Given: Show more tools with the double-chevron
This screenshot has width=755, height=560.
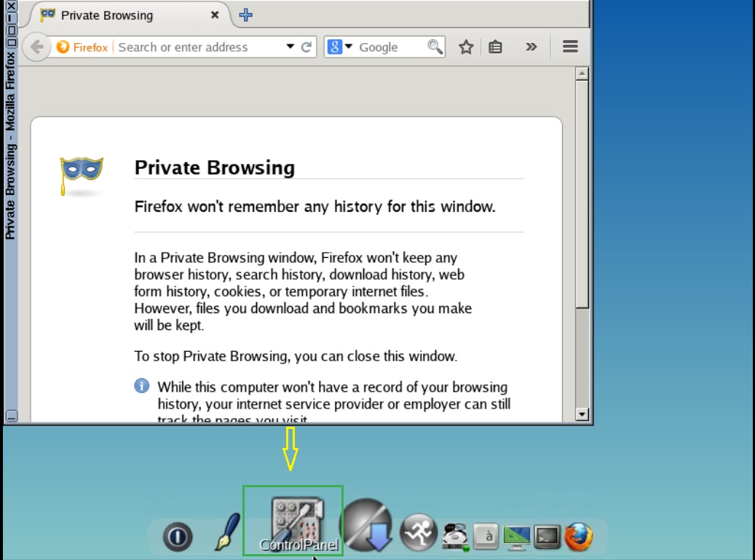Looking at the screenshot, I should 531,47.
